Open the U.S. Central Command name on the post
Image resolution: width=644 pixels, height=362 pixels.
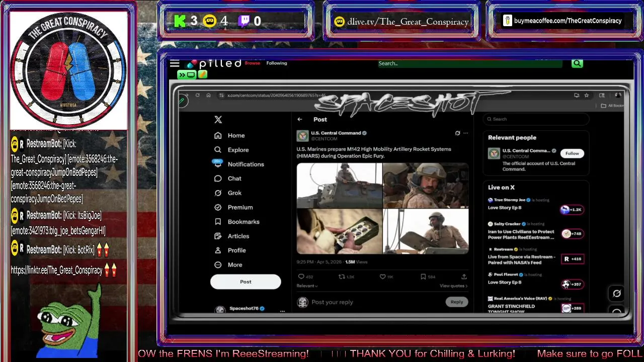(336, 133)
